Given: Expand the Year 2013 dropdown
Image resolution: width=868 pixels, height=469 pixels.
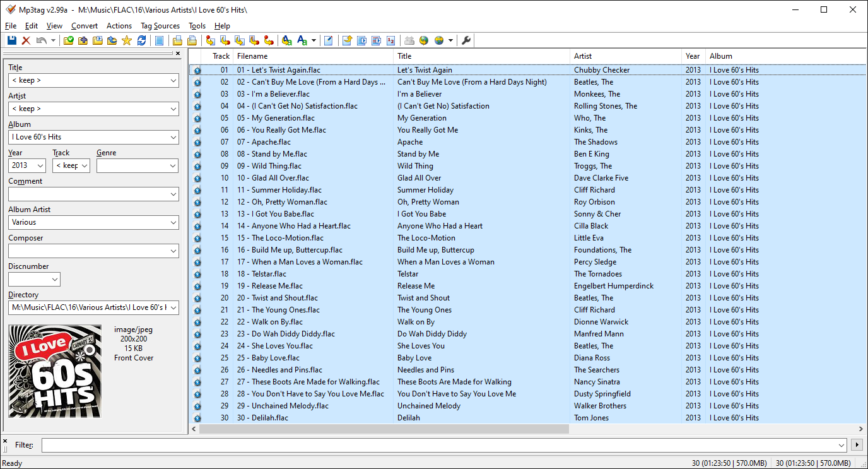Looking at the screenshot, I should [x=41, y=165].
